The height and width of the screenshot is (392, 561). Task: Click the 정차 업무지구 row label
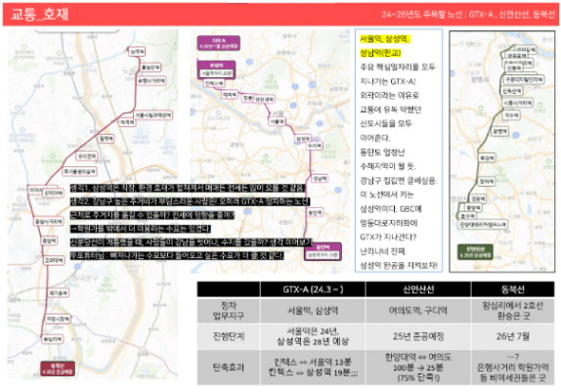pyautogui.click(x=229, y=311)
